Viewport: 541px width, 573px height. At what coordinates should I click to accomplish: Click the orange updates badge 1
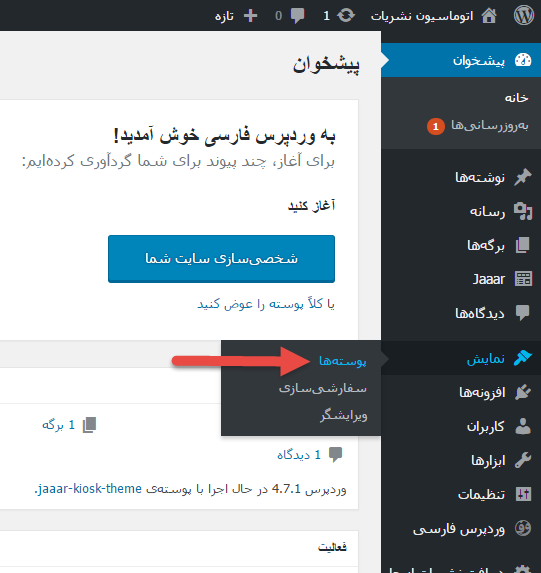(x=435, y=127)
